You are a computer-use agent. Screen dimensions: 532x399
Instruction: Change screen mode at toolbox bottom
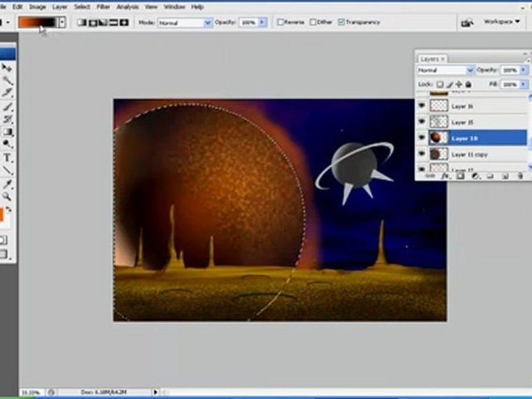4,254
